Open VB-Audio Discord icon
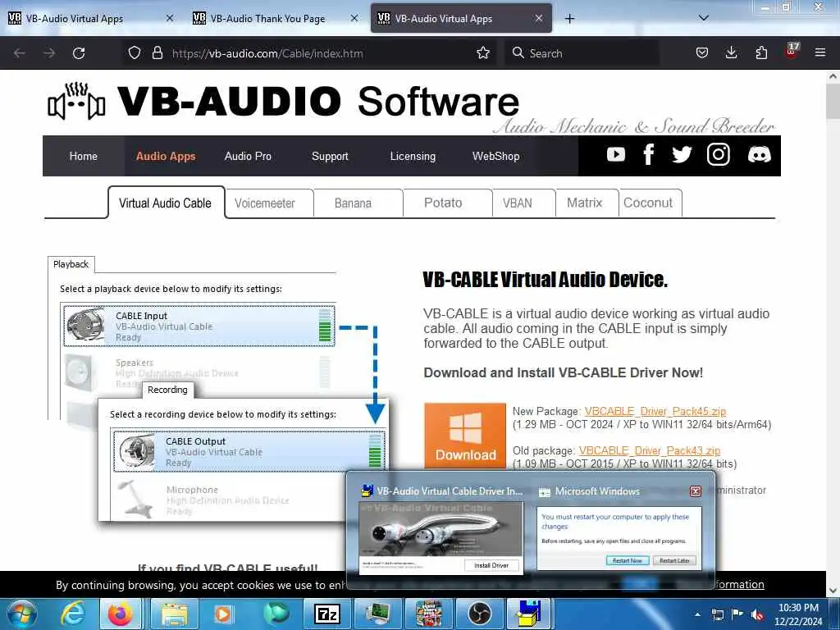Image resolution: width=840 pixels, height=630 pixels. point(759,155)
